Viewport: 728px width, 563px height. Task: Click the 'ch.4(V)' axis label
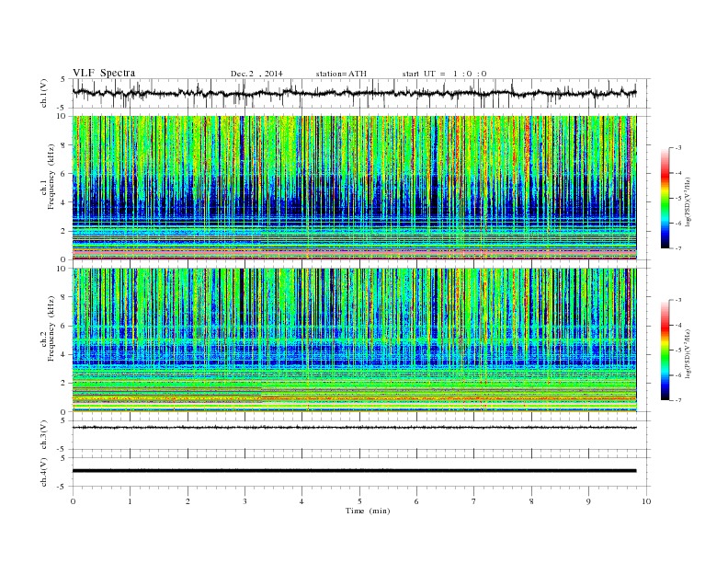coord(44,472)
